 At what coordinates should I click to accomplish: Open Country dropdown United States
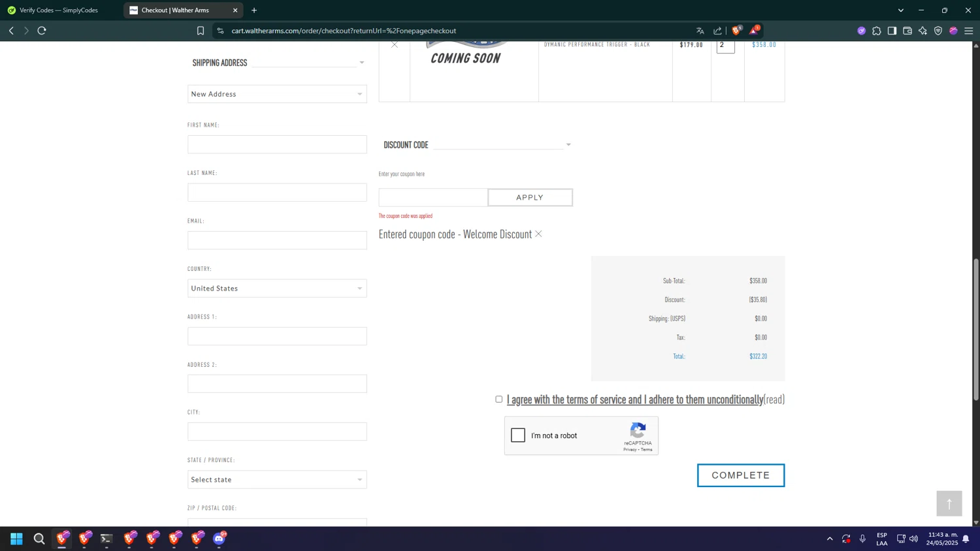click(277, 288)
